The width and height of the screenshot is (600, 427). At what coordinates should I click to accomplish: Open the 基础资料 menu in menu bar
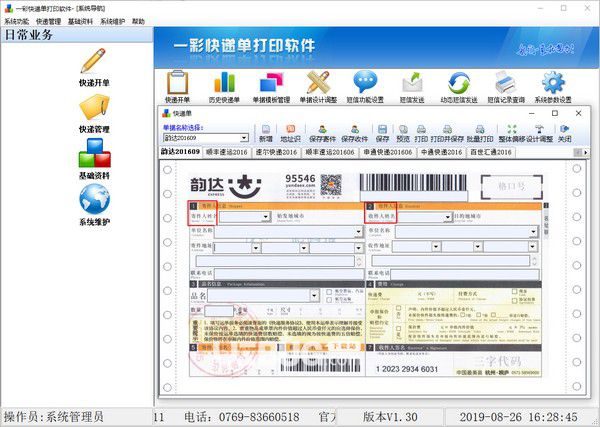(x=80, y=21)
